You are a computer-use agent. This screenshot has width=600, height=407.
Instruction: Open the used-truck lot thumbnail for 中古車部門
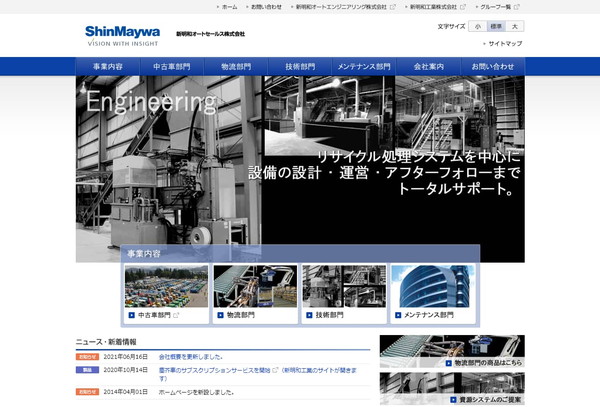point(166,286)
